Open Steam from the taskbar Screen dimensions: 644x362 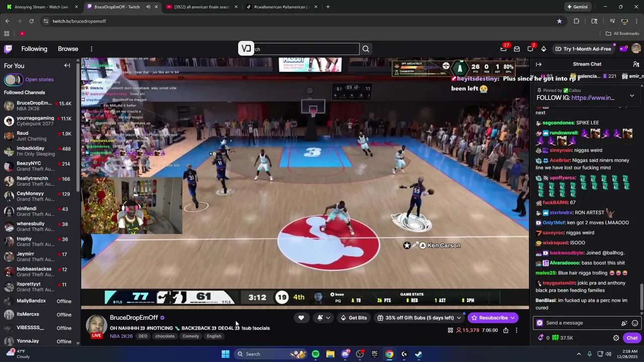click(418, 354)
